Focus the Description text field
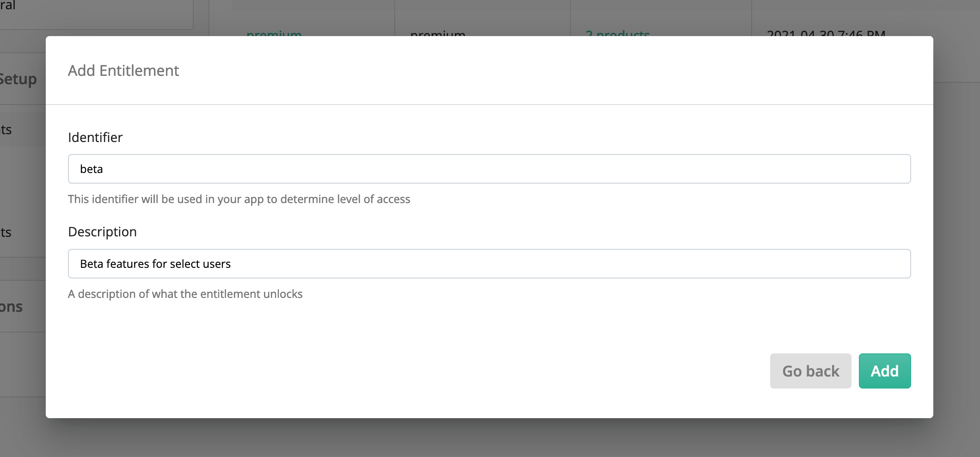The image size is (980, 457). pos(489,264)
